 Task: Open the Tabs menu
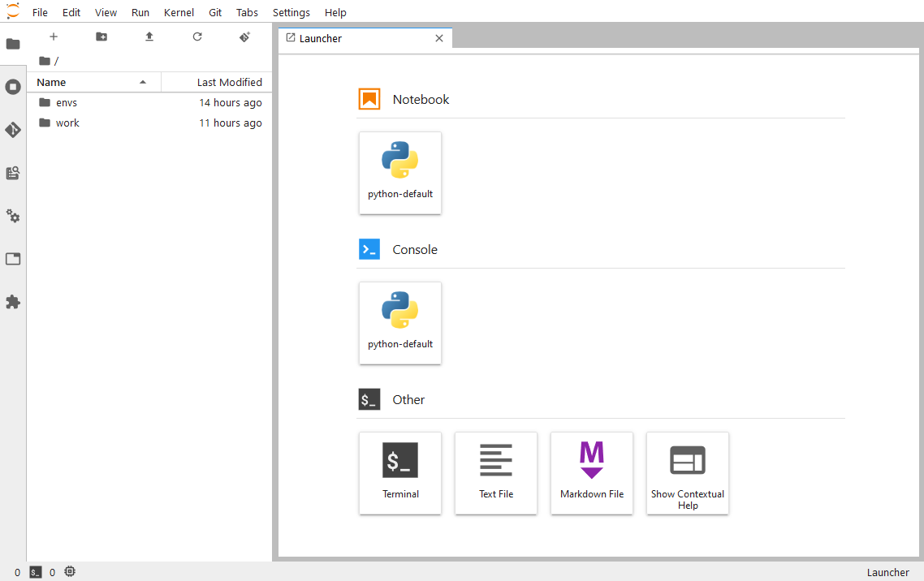click(x=247, y=12)
